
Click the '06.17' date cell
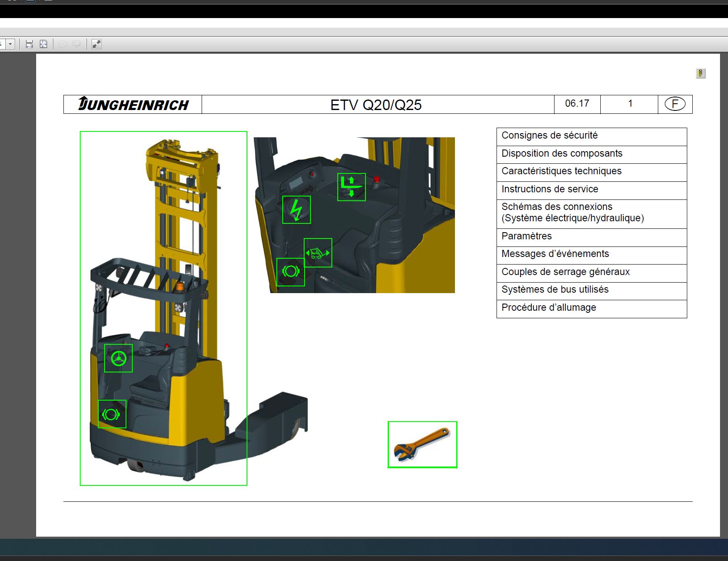click(x=577, y=104)
